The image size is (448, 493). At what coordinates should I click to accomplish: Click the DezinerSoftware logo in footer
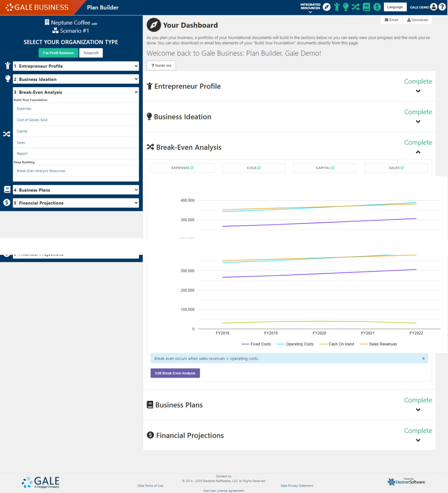click(406, 481)
